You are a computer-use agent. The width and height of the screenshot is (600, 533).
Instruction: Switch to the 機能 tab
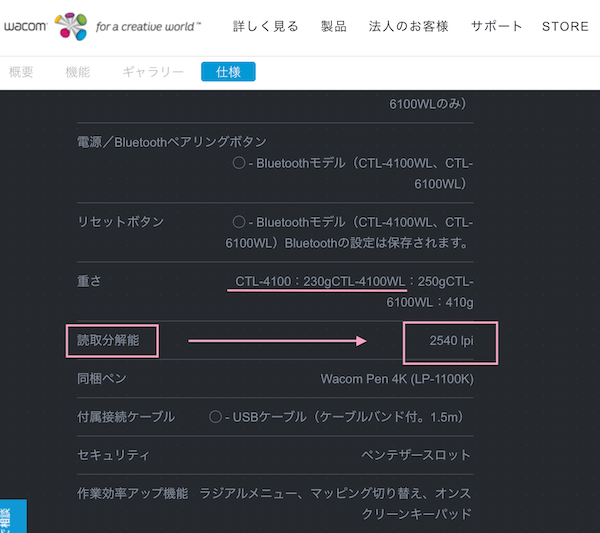pos(78,72)
